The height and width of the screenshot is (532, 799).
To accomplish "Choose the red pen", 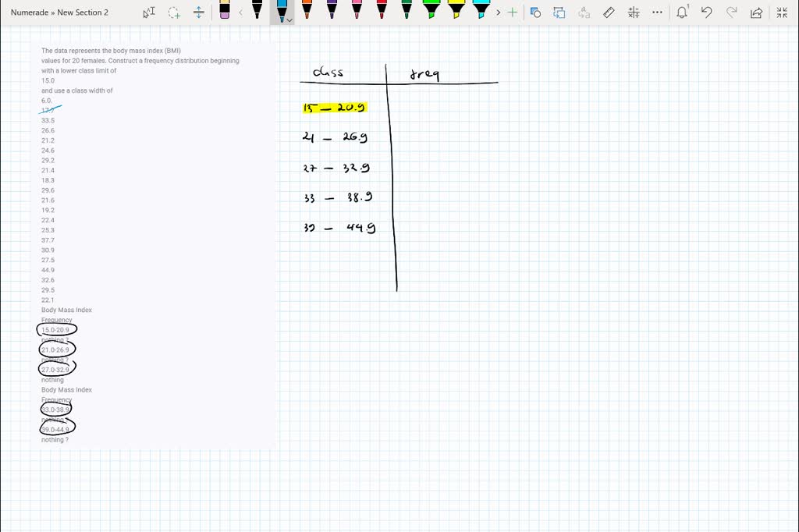I will 382,12.
